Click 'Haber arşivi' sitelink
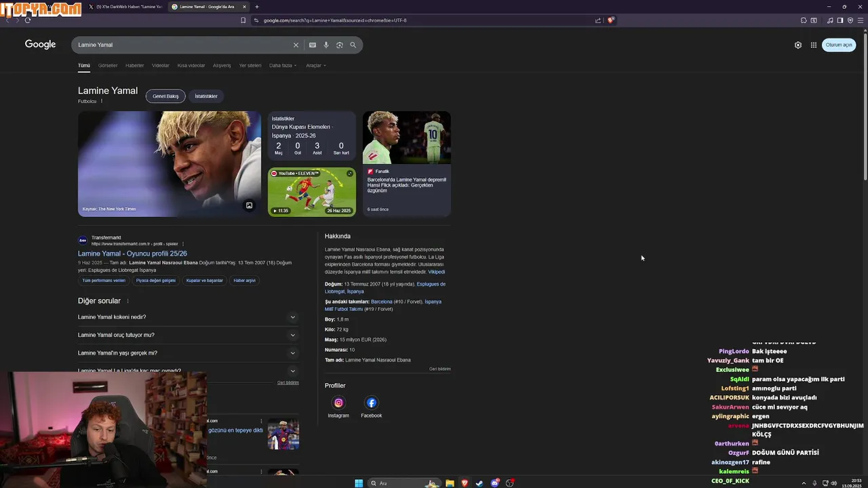Viewport: 868px width, 488px height. 245,281
